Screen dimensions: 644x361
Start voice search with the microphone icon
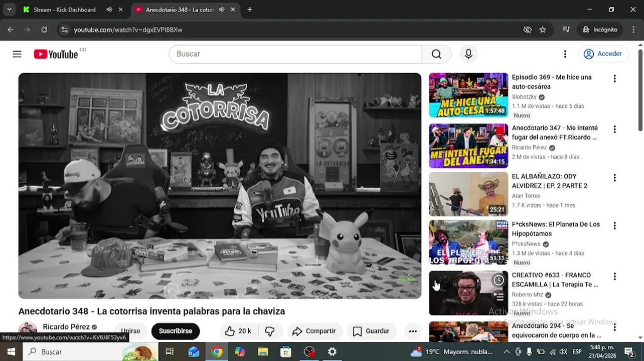468,54
